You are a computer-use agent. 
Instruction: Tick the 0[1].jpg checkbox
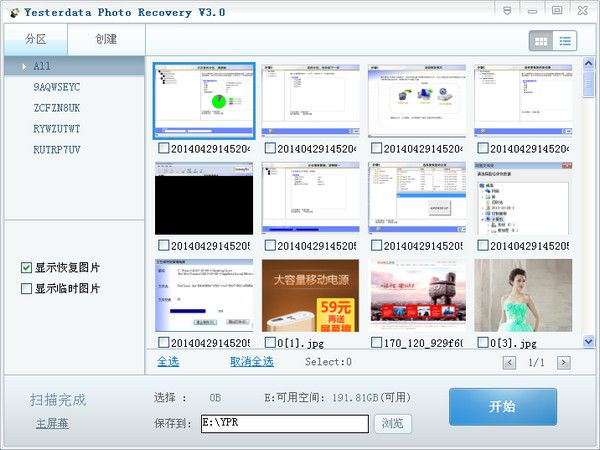click(x=270, y=342)
